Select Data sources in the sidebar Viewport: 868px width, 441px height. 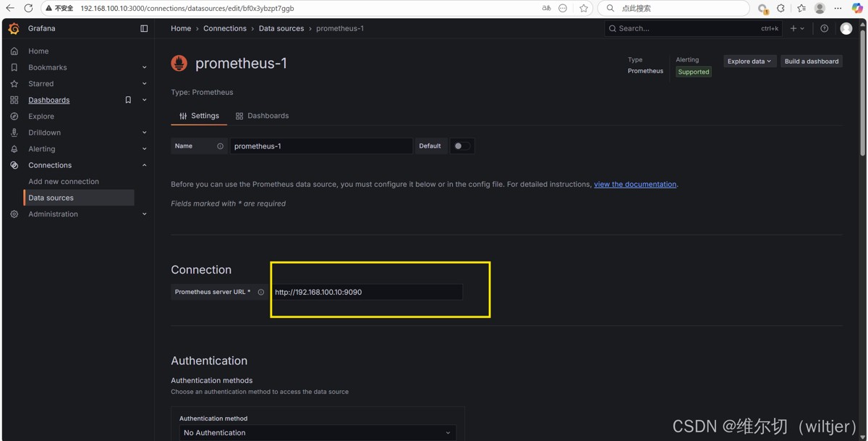tap(79, 198)
